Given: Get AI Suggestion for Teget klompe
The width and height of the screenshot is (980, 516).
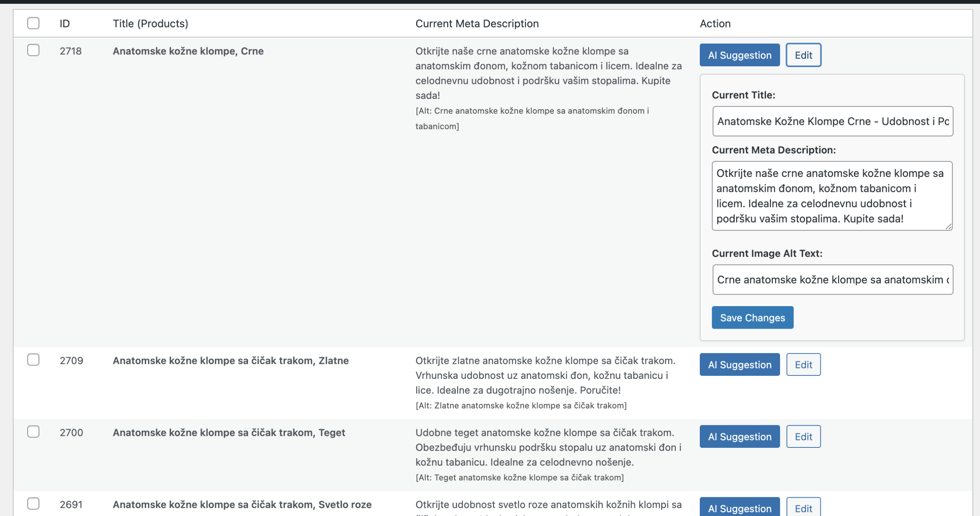Looking at the screenshot, I should point(739,437).
